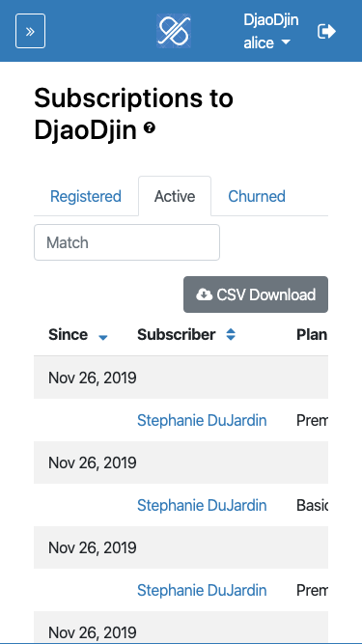The image size is (362, 644).
Task: Toggle the sort arrows beside Subscriber column
Action: tap(231, 335)
